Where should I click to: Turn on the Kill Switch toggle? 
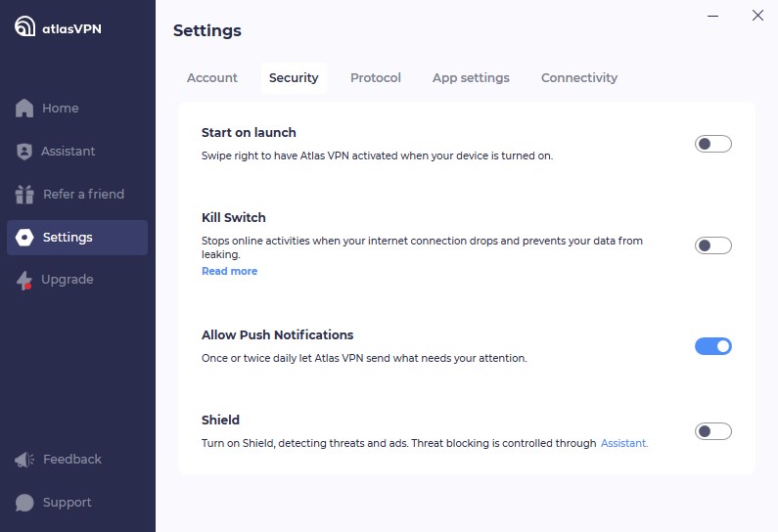(713, 245)
